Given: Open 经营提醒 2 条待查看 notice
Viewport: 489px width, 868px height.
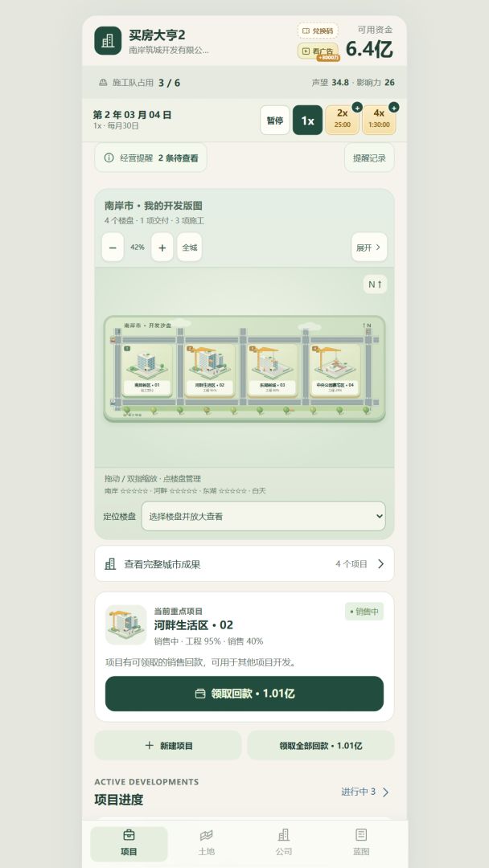Looking at the screenshot, I should point(150,158).
